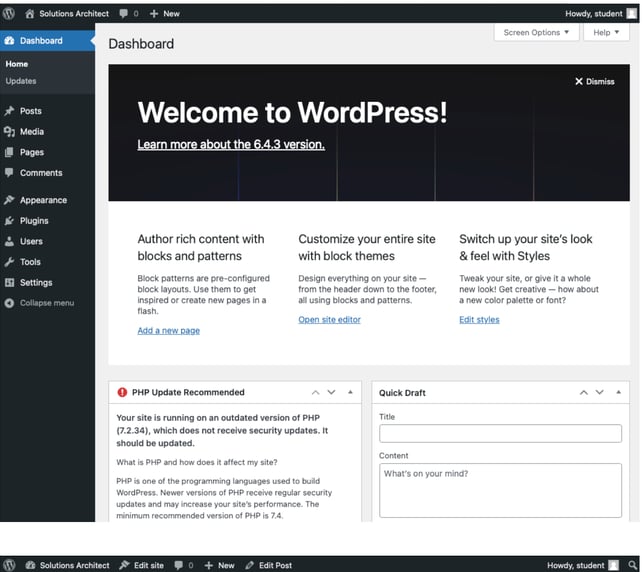
Task: Open Users menu label
Action: [x=31, y=241]
